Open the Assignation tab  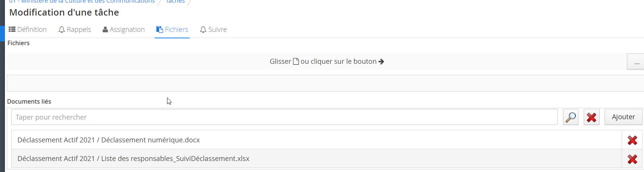(123, 30)
